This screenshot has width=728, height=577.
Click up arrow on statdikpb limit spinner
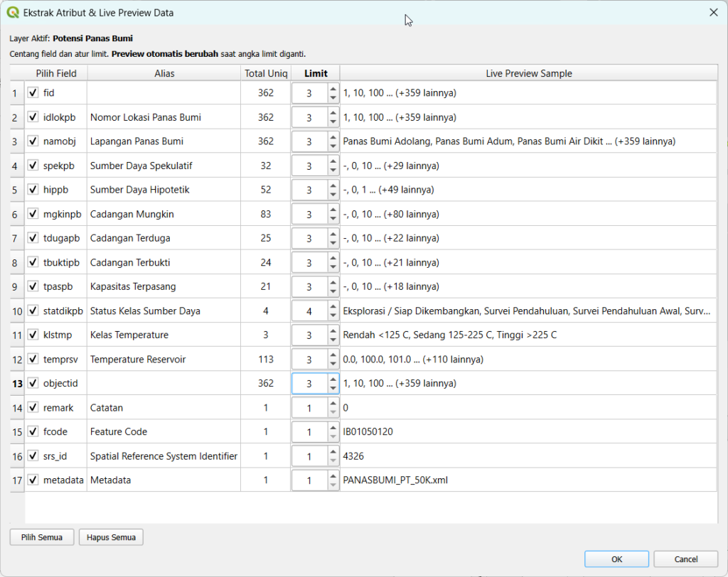click(x=333, y=306)
